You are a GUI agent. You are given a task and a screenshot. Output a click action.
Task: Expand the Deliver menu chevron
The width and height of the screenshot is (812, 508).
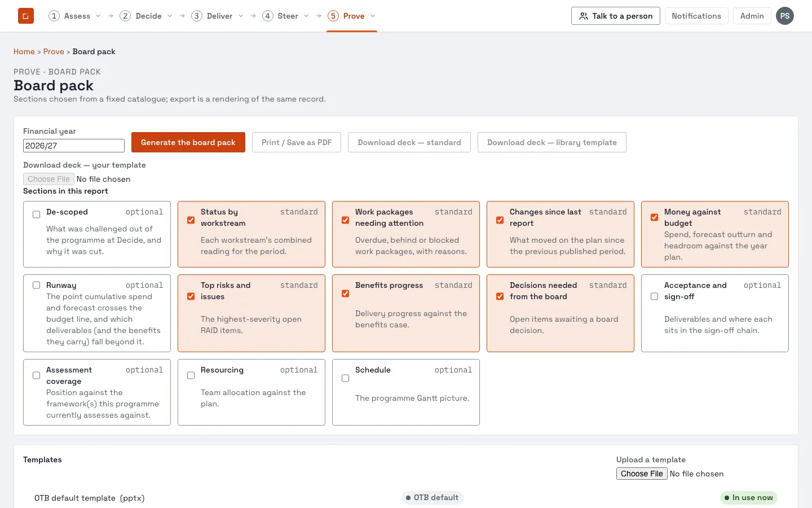tap(241, 16)
